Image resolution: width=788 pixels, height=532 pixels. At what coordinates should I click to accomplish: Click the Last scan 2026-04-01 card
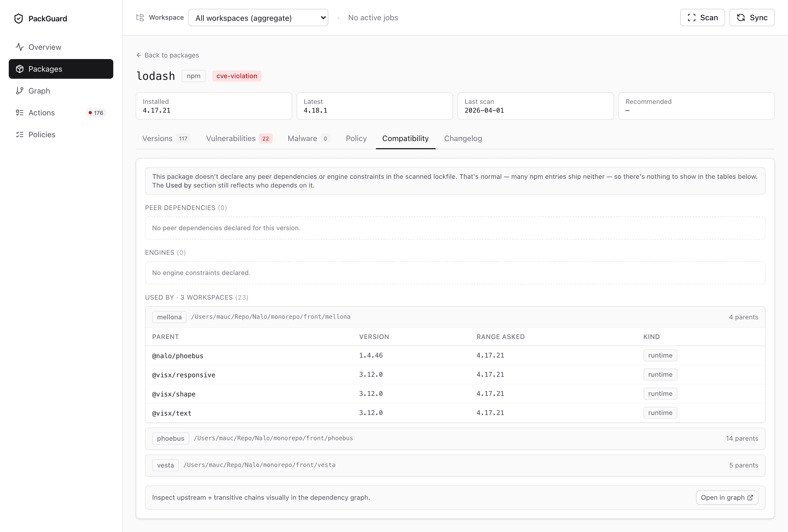[535, 106]
